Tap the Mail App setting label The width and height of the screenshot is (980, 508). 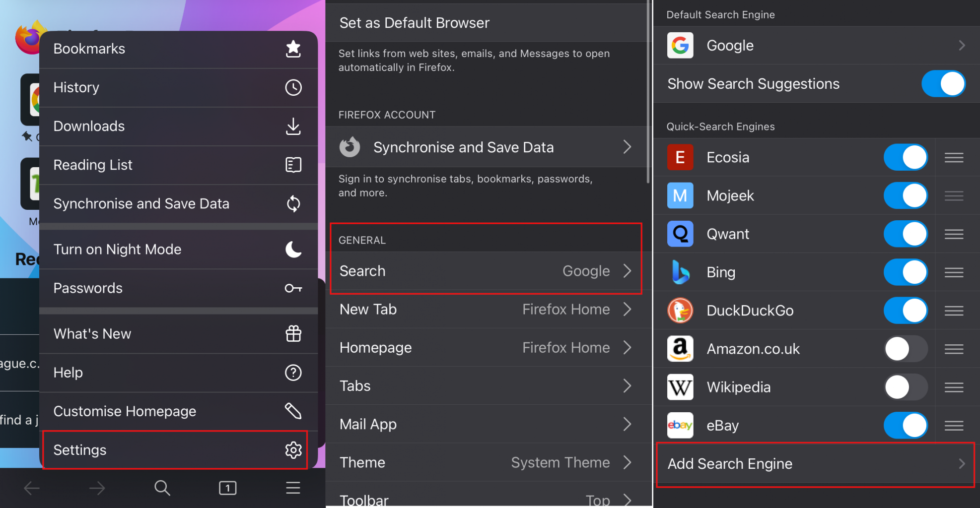coord(368,424)
